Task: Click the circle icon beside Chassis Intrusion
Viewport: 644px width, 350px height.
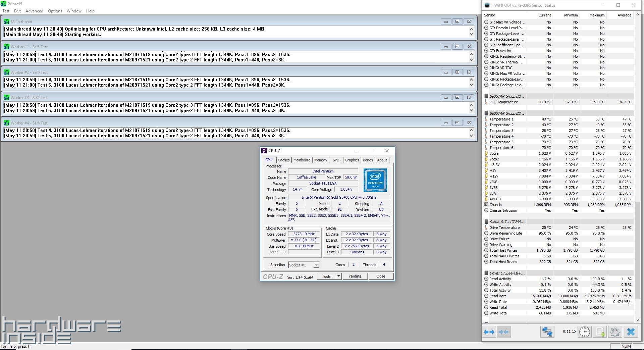Action: pos(486,210)
